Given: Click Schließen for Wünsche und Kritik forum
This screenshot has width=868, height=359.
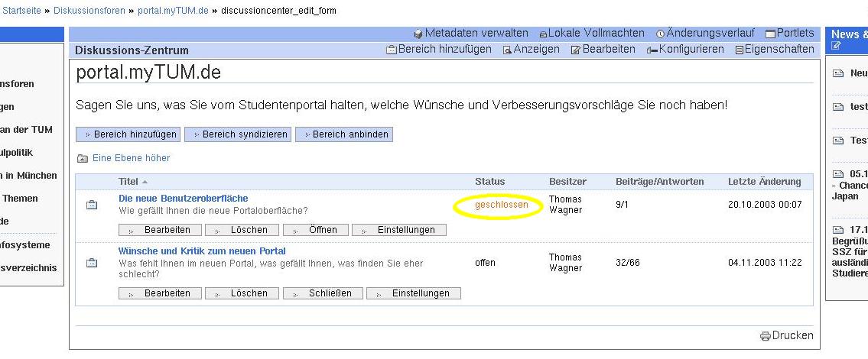Looking at the screenshot, I should click(323, 293).
